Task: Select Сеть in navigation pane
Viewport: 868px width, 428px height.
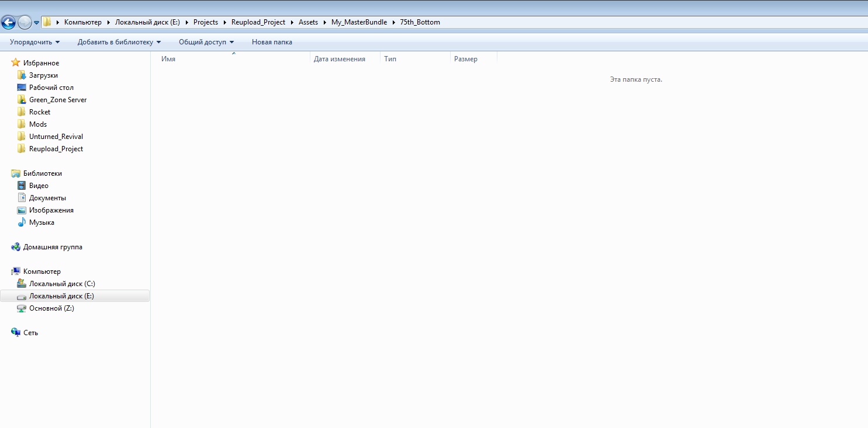Action: coord(30,333)
